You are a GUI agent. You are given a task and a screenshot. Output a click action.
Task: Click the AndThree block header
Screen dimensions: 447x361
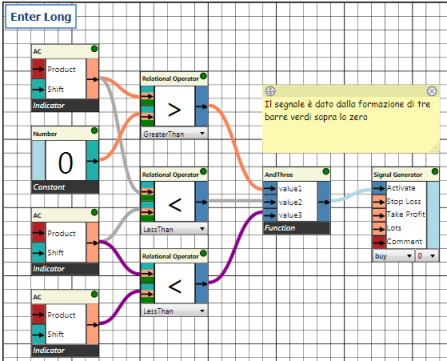pyautogui.click(x=297, y=174)
